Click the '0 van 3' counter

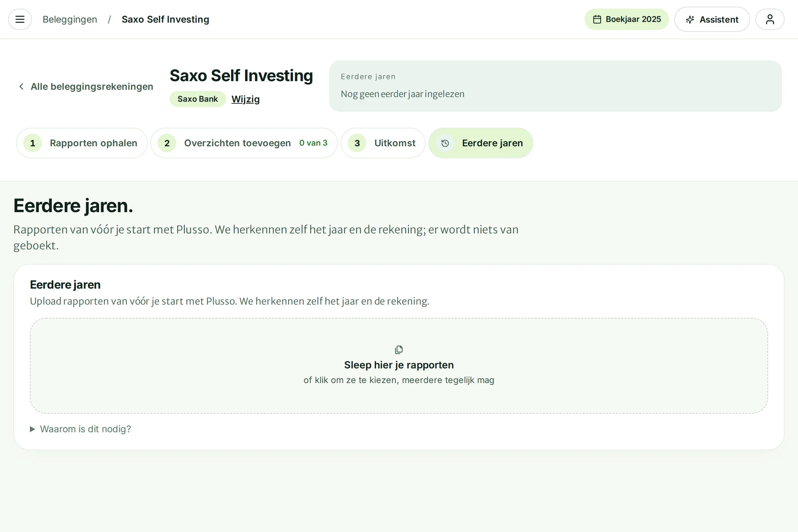point(313,143)
